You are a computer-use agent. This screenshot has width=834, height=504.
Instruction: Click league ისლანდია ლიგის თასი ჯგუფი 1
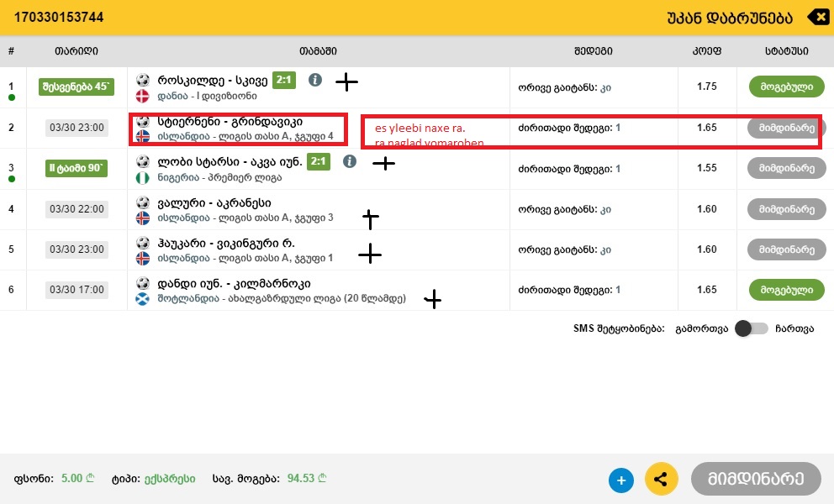click(245, 259)
